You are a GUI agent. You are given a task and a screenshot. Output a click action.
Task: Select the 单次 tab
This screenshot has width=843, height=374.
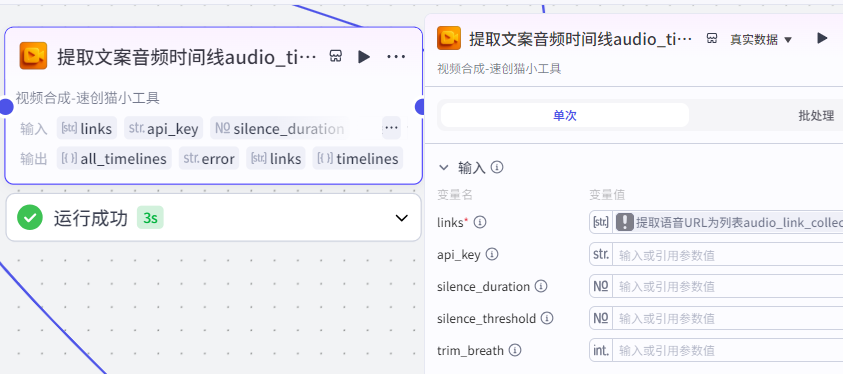click(565, 115)
